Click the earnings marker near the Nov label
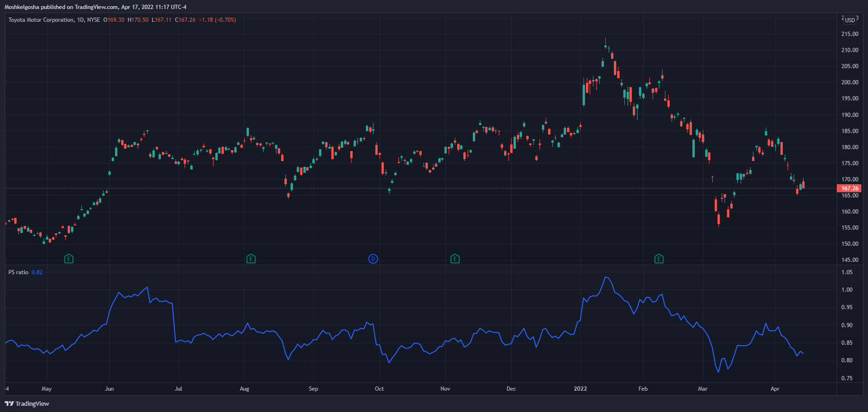 pos(455,259)
